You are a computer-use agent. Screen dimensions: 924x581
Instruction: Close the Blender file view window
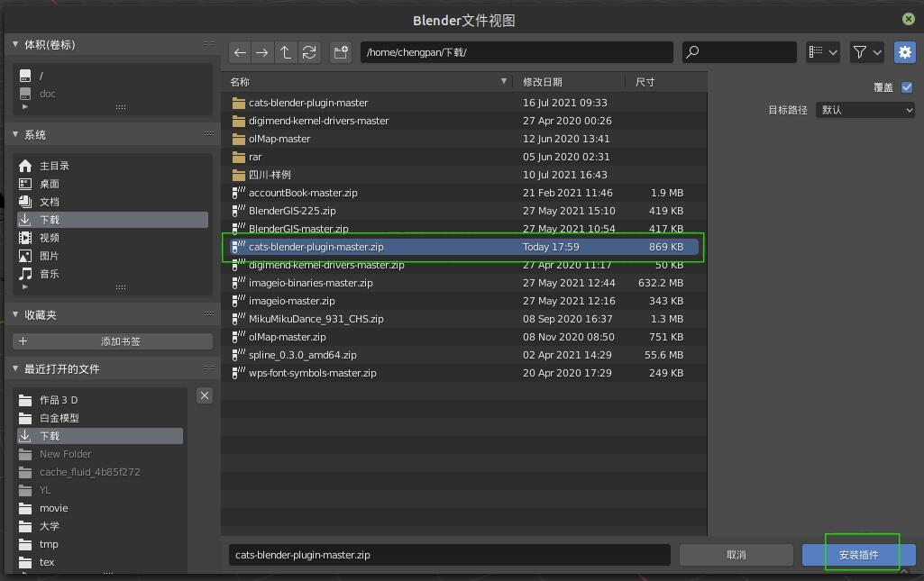(908, 19)
